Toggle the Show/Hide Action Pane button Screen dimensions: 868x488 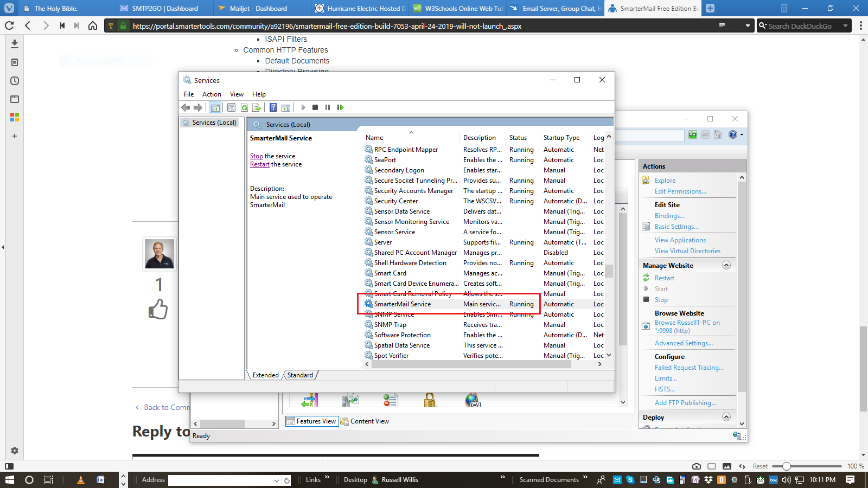point(286,107)
